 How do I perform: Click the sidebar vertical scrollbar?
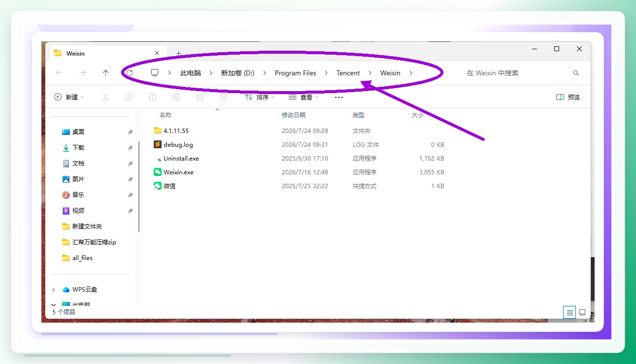click(139, 186)
